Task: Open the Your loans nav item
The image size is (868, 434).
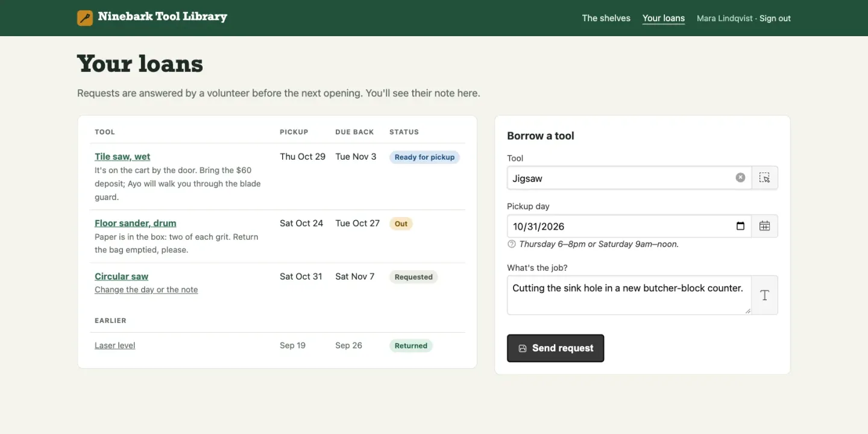Action: click(x=664, y=18)
